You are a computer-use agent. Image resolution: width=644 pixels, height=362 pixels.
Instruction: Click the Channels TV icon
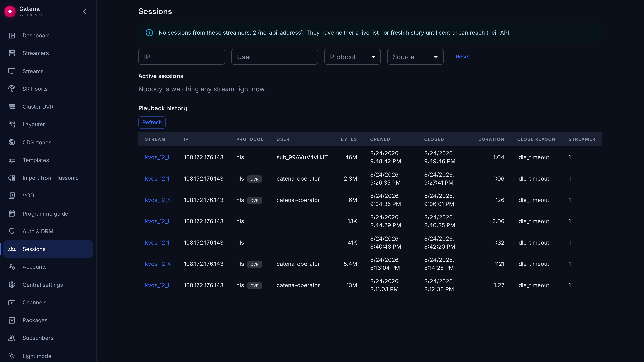12,302
